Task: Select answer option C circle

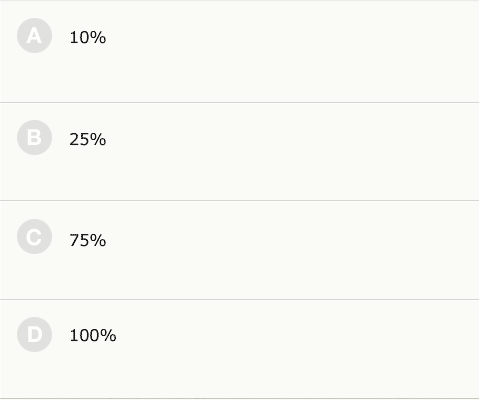Action: click(34, 237)
